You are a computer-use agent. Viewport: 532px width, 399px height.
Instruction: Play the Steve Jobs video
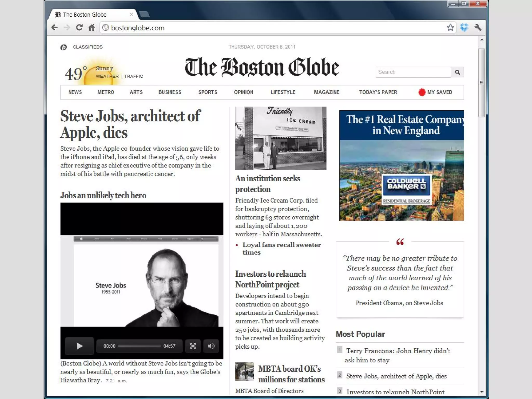[79, 346]
